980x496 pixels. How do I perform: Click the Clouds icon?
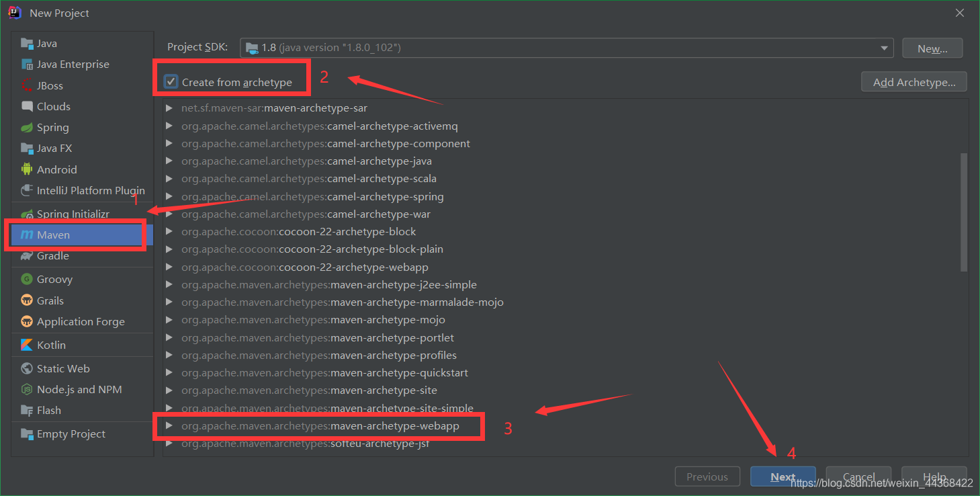[x=27, y=106]
